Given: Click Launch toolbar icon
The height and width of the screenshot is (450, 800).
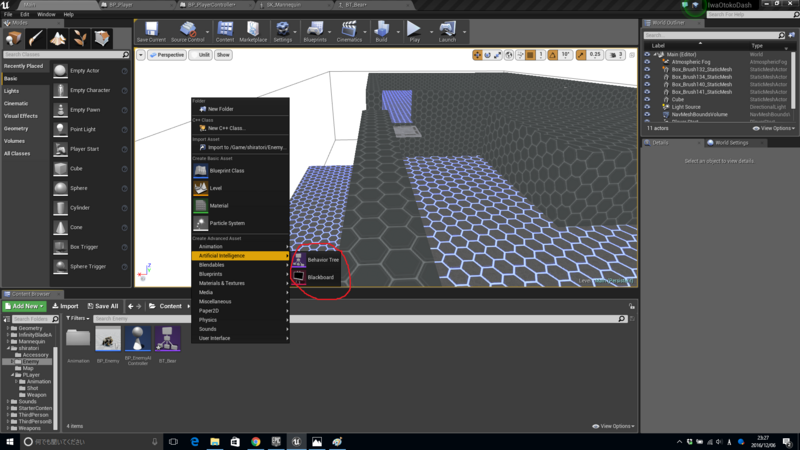Looking at the screenshot, I should (447, 32).
